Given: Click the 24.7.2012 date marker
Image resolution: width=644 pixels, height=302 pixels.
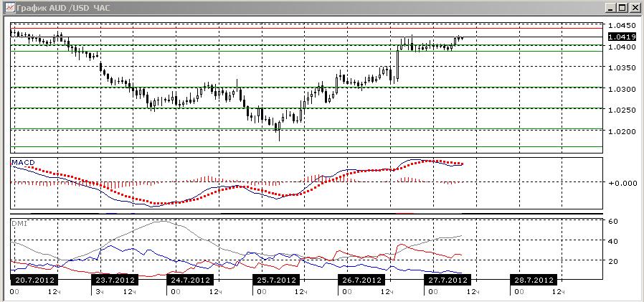Looking at the screenshot, I should coord(190,280).
